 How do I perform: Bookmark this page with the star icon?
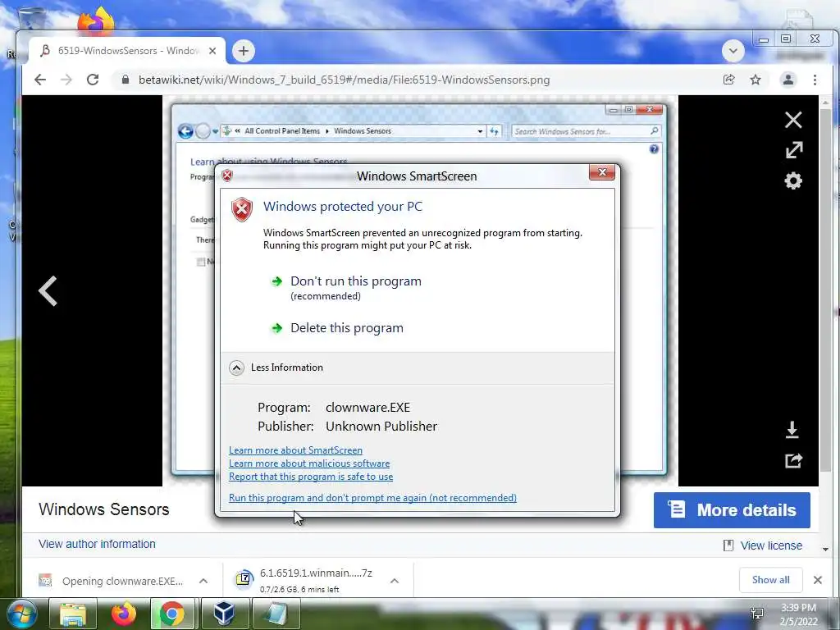[x=756, y=80]
